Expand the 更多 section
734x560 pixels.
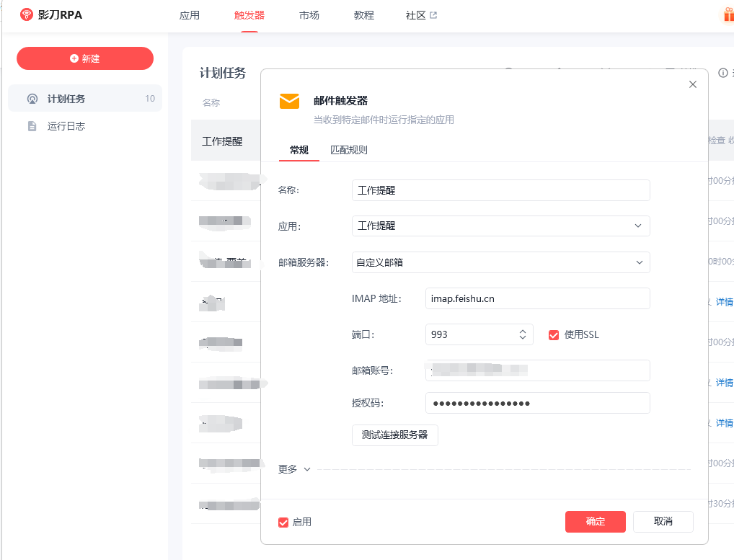(294, 468)
